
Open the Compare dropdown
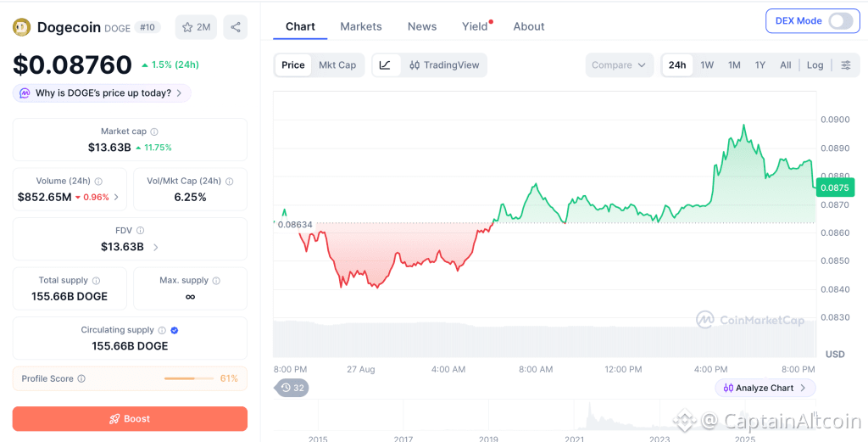tap(619, 64)
